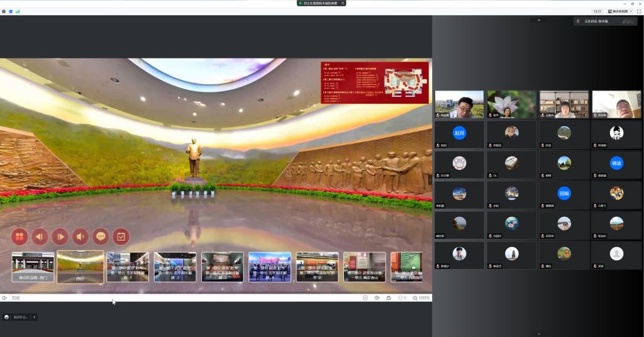The image size is (644, 337).
Task: Click the browser status bar play icon
Action: (x=4, y=298)
